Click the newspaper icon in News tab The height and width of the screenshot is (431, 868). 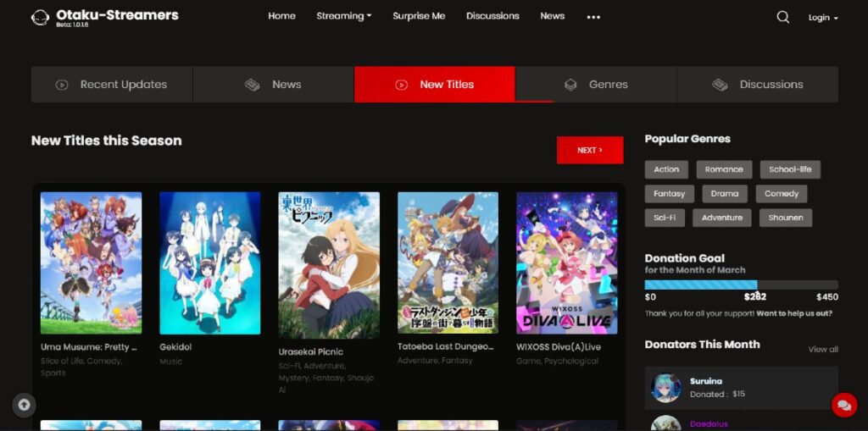pos(252,85)
